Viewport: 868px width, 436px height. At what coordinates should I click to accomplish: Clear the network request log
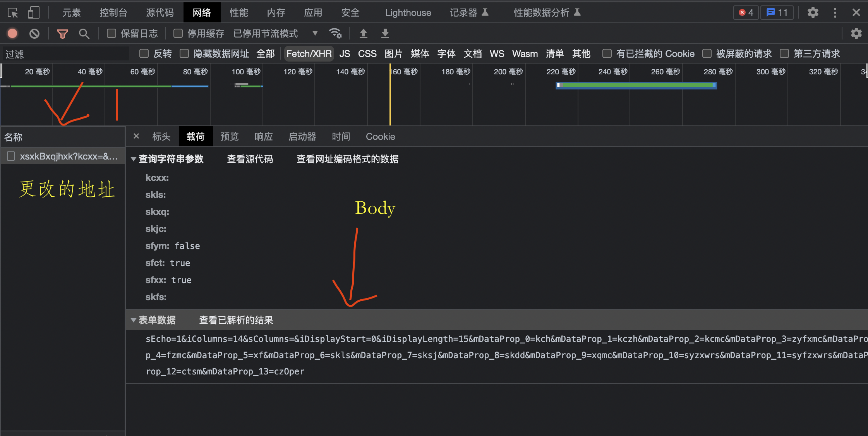coord(34,33)
